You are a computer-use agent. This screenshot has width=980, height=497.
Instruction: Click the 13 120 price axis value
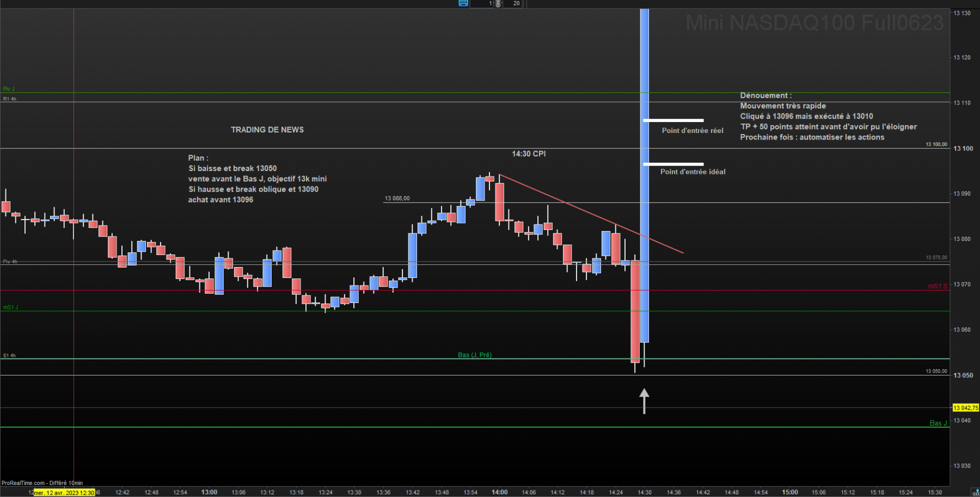(x=962, y=57)
